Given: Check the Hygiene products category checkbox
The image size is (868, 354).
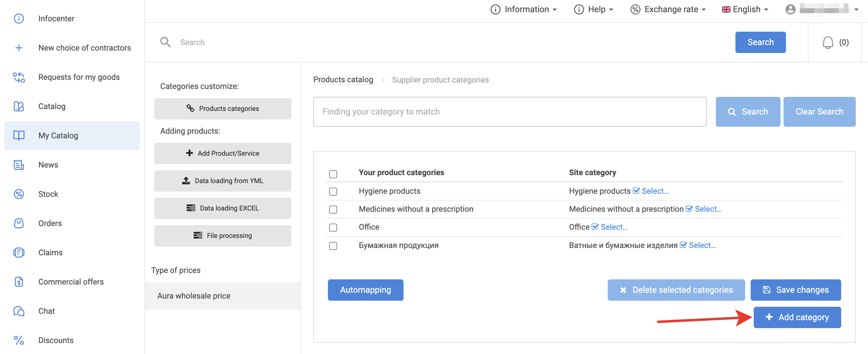Looking at the screenshot, I should 333,191.
